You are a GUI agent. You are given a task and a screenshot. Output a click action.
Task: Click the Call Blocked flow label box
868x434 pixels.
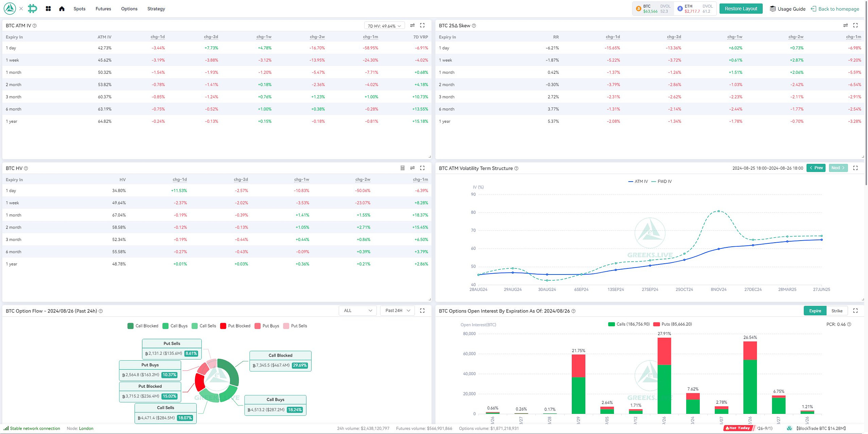coord(280,361)
